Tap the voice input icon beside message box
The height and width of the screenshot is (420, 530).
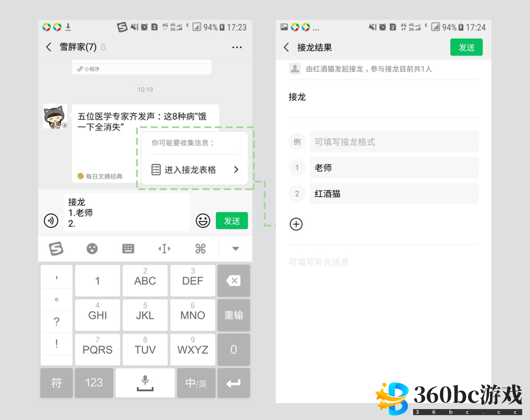(51, 221)
